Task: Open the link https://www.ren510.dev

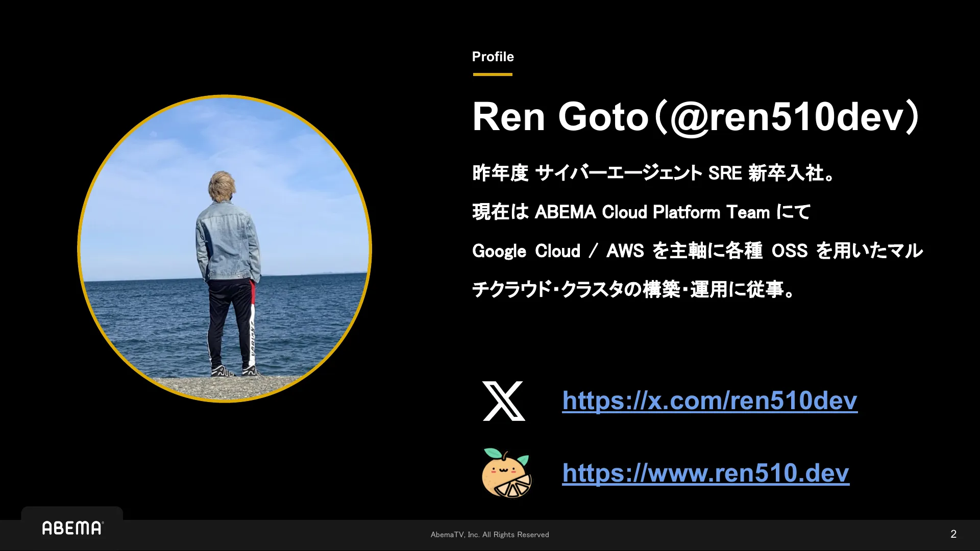Action: click(x=704, y=473)
